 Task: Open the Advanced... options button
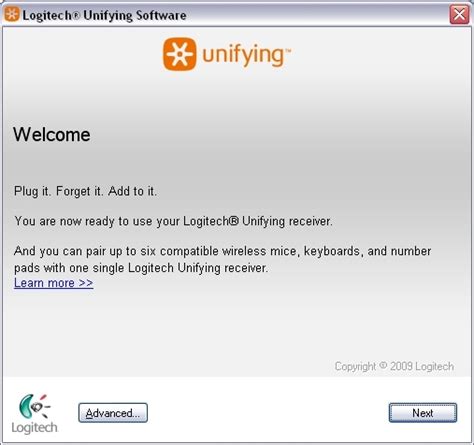coord(113,413)
